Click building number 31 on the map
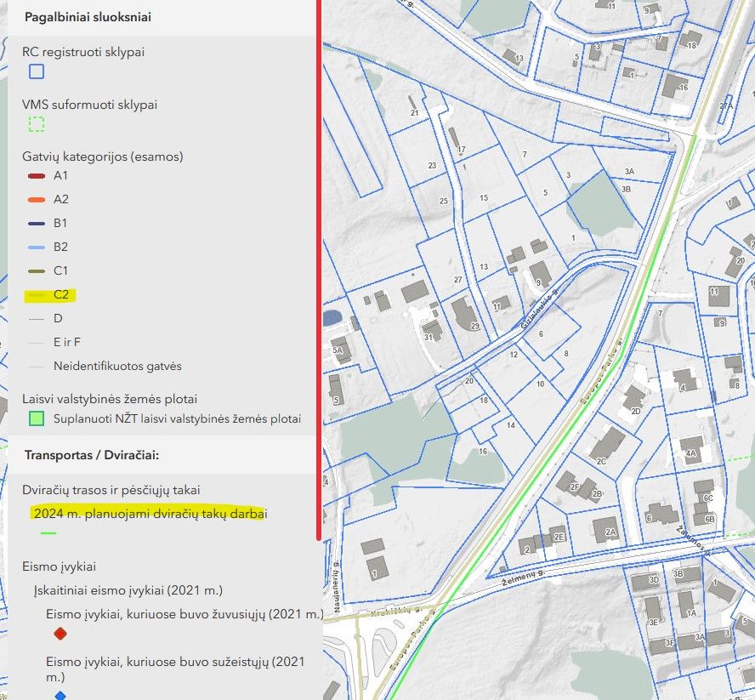The width and height of the screenshot is (755, 700). [428, 337]
